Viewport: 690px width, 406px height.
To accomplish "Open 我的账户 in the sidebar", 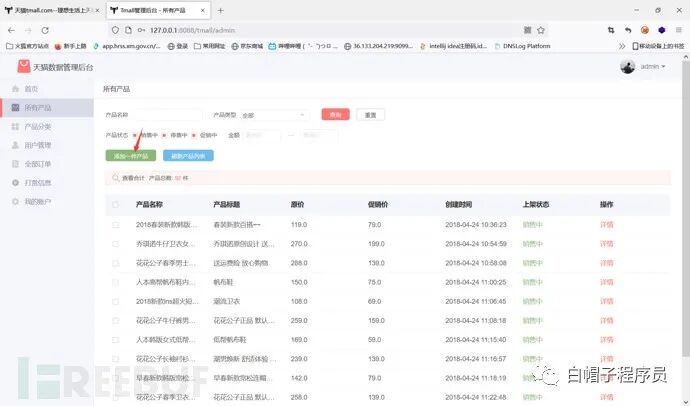I will [38, 201].
